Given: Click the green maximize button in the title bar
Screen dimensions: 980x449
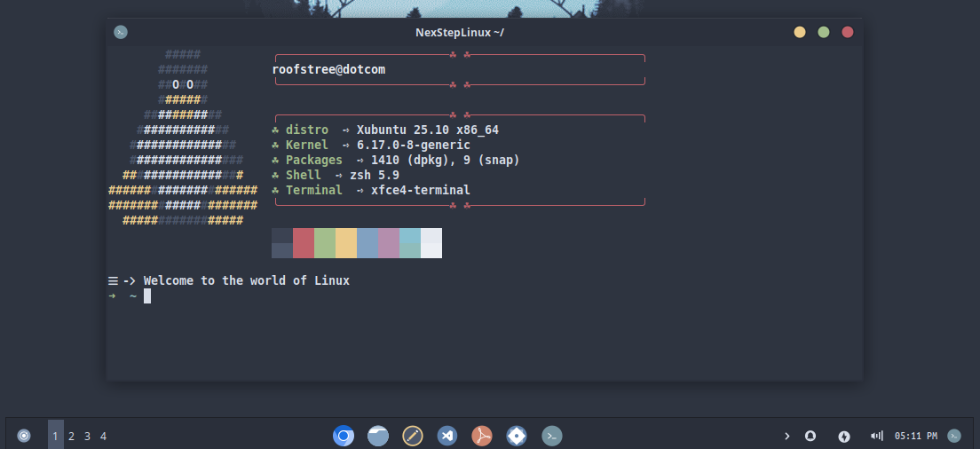Looking at the screenshot, I should click(x=824, y=32).
